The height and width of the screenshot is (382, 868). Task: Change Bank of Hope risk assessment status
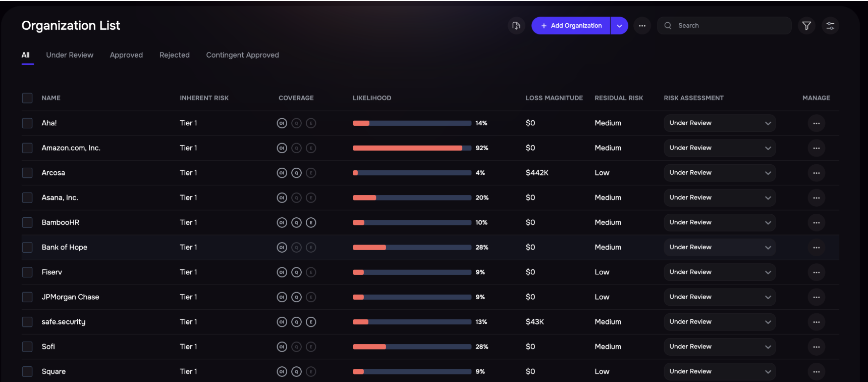click(x=719, y=248)
